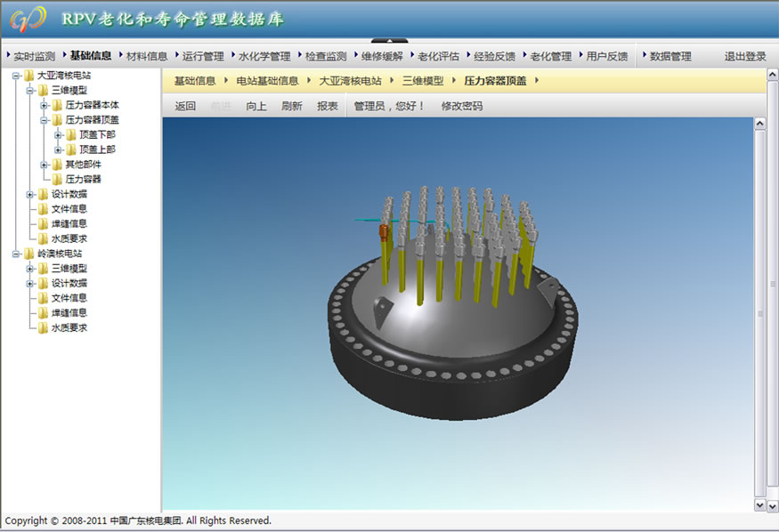Click the 刷新 refresh button

click(291, 106)
